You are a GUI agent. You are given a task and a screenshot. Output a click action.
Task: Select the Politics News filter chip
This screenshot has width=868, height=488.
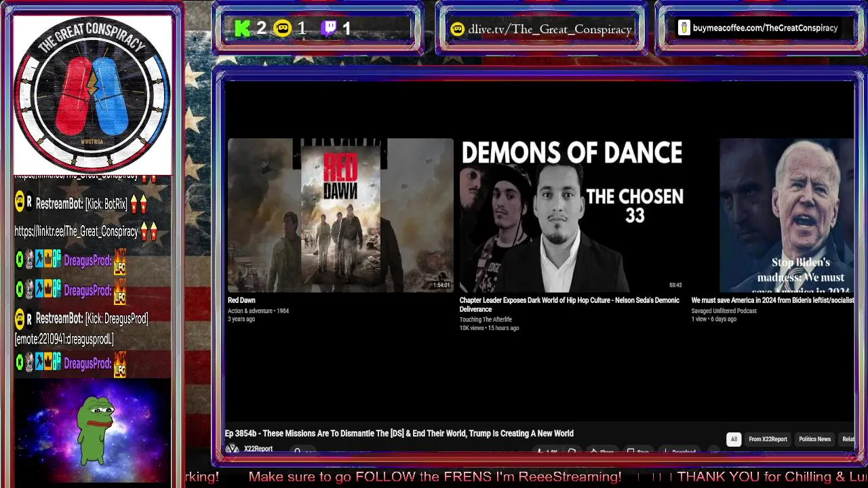coord(814,439)
